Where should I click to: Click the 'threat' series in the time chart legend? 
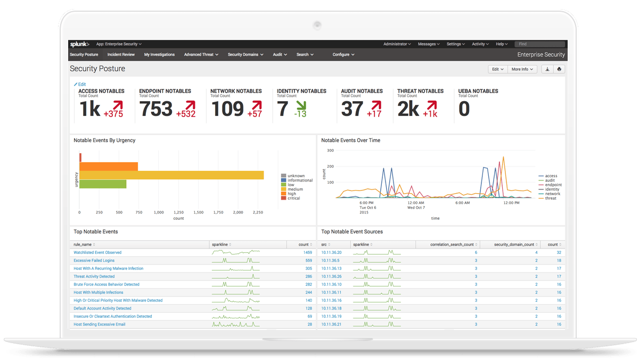[x=548, y=198]
